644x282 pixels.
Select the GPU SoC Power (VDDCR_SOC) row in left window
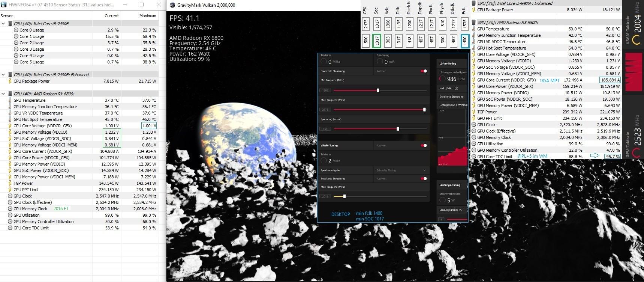[x=79, y=170]
